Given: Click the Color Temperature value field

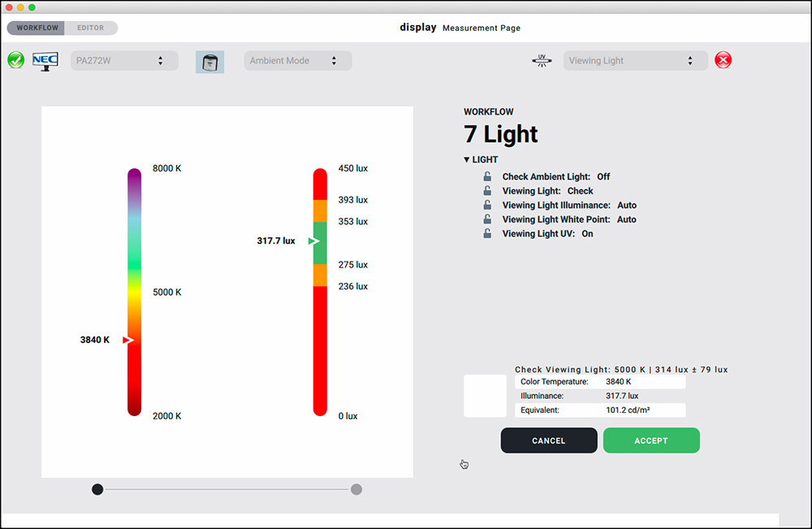Looking at the screenshot, I should click(x=600, y=382).
